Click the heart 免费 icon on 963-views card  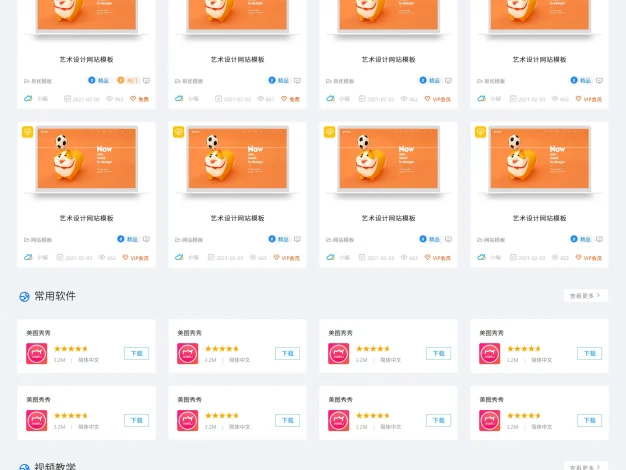click(x=133, y=99)
